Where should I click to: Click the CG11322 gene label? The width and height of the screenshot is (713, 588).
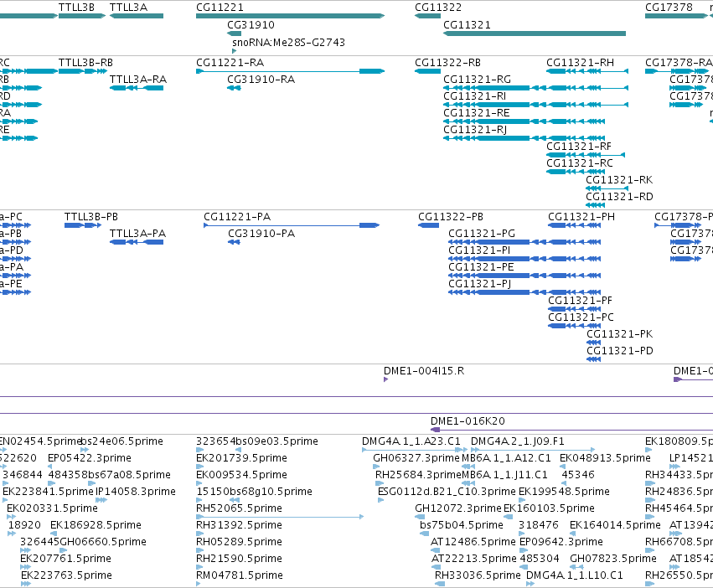438,8
